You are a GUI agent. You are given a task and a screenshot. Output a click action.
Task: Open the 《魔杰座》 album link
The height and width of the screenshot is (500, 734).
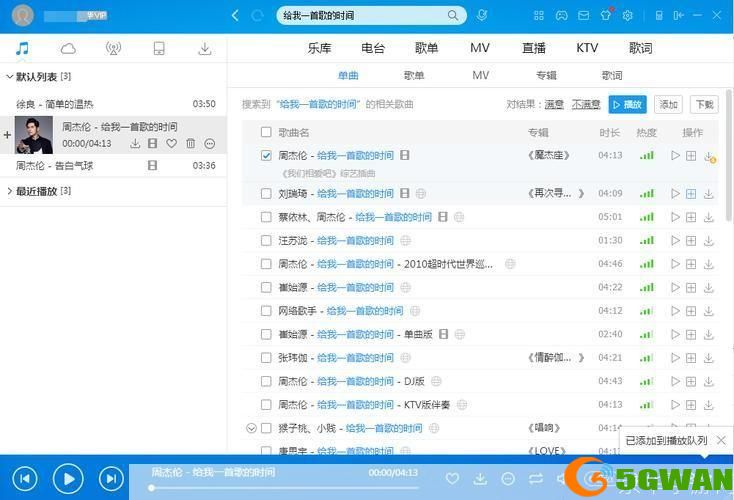549,155
